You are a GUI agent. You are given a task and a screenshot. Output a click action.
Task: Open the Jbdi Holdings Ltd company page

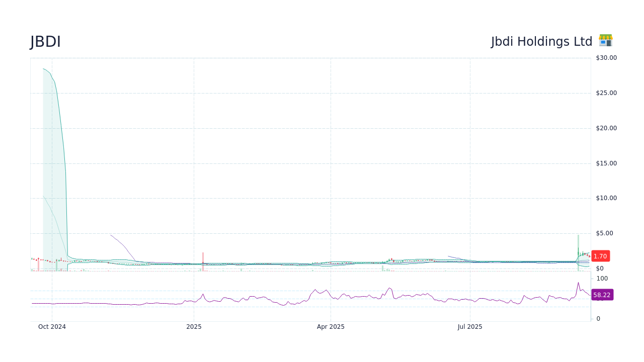(542, 42)
